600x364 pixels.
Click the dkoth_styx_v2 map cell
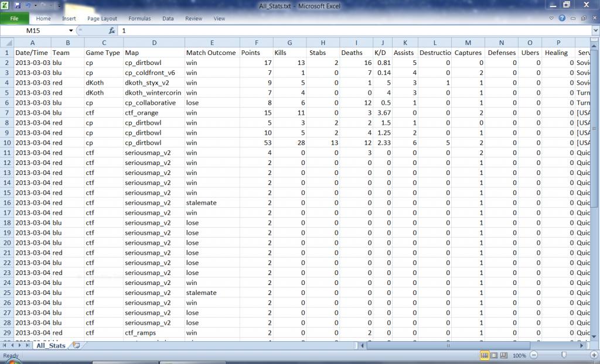[154, 83]
